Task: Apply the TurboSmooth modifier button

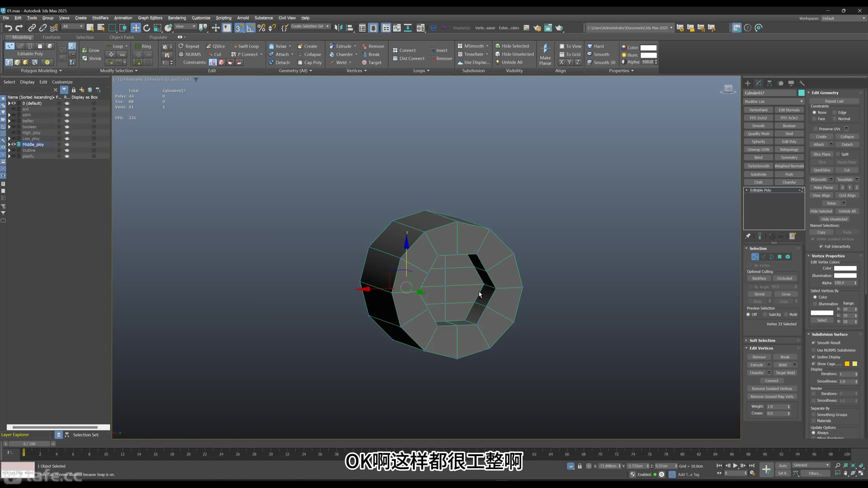Action: coord(758,166)
